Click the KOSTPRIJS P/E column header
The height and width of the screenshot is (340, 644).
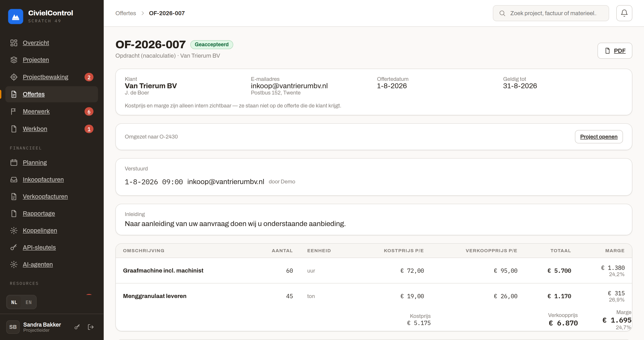pyautogui.click(x=404, y=251)
